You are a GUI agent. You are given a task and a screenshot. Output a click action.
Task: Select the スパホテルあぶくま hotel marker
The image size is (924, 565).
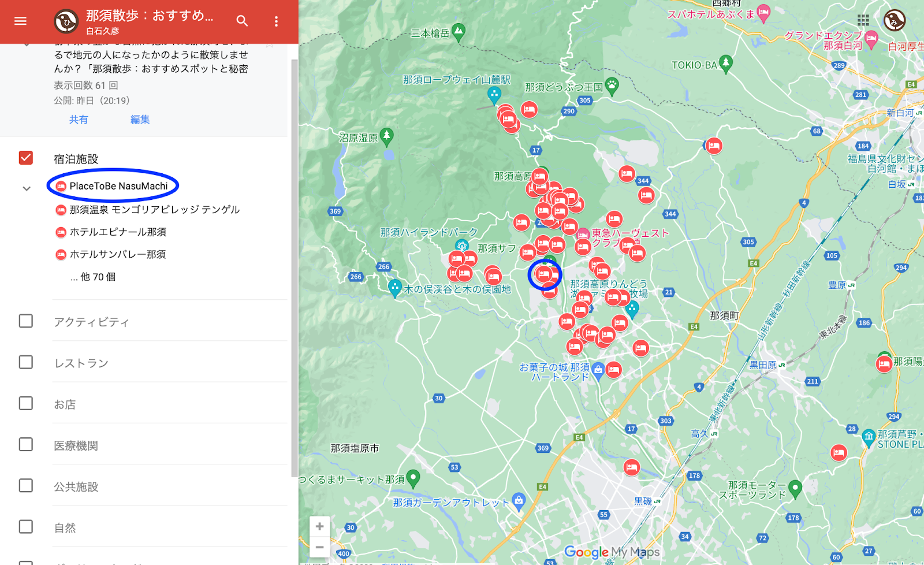click(763, 13)
